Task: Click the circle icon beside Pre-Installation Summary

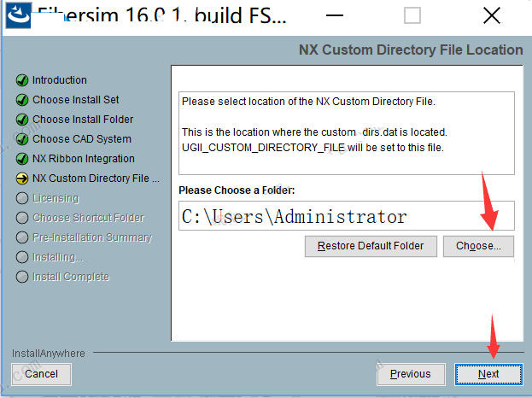Action: coord(22,237)
